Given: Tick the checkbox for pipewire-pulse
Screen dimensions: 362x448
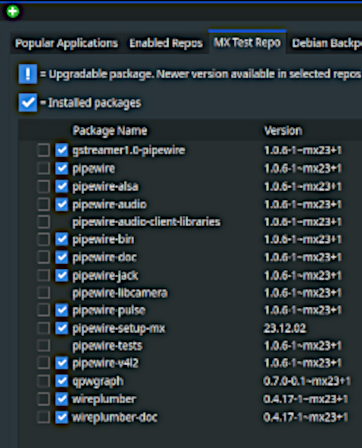Looking at the screenshot, I should coord(44,310).
